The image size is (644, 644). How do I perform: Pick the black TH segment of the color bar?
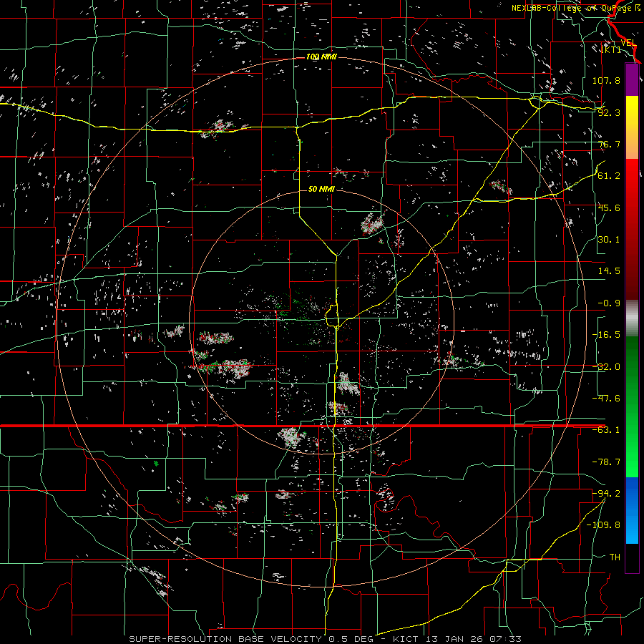coord(632,557)
